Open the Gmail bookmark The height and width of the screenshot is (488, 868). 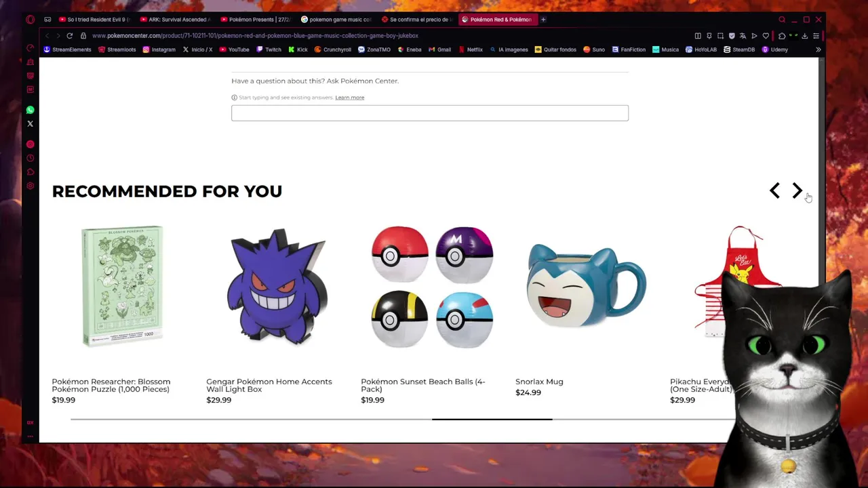440,49
